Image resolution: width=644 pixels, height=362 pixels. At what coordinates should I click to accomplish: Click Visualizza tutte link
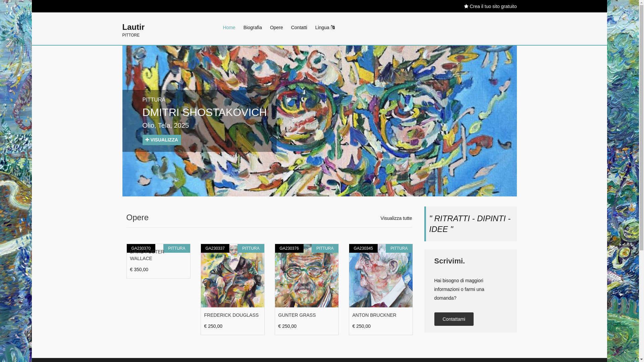(396, 218)
